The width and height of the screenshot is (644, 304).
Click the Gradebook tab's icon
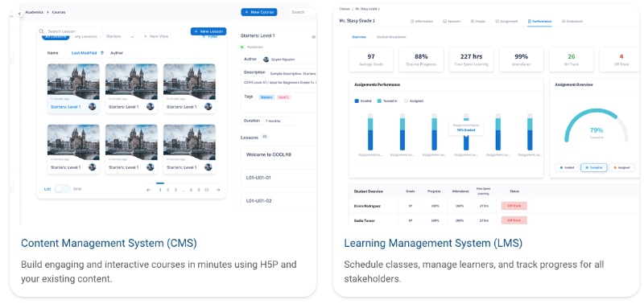[x=563, y=21]
